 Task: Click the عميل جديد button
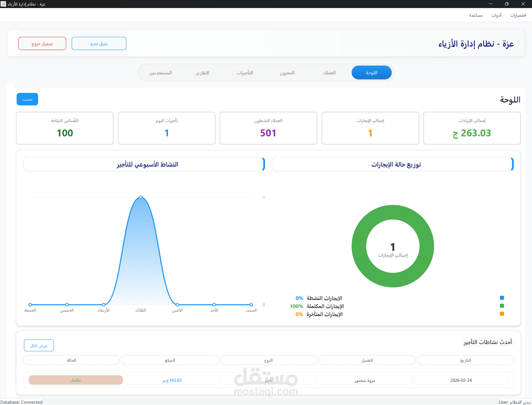pos(99,44)
